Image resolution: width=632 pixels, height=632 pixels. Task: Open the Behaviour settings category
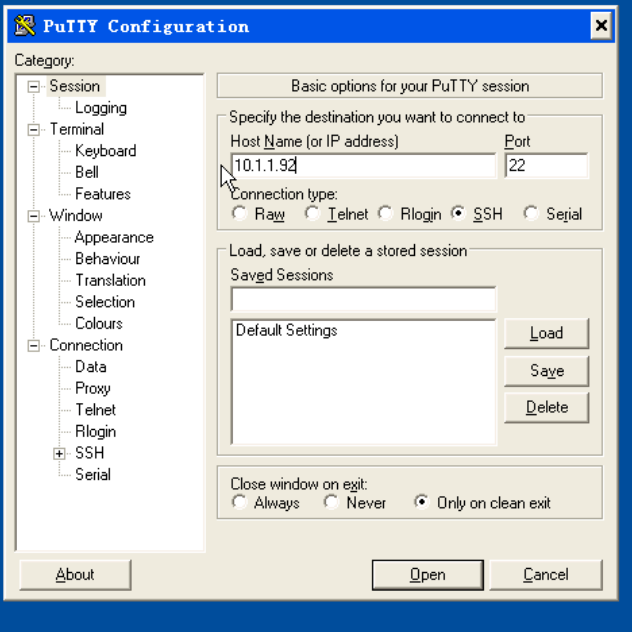coord(108,259)
